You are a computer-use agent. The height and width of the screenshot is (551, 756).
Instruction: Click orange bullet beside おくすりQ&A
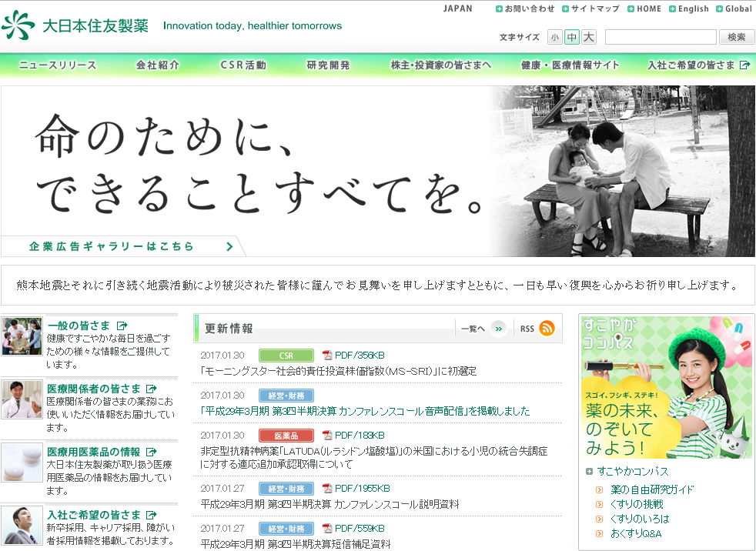coord(599,533)
